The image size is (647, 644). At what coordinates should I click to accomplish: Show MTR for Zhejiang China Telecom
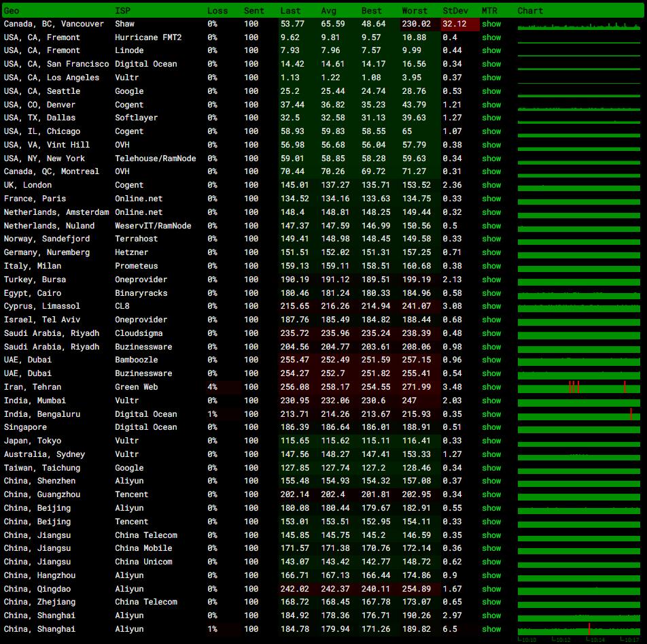pos(491,601)
